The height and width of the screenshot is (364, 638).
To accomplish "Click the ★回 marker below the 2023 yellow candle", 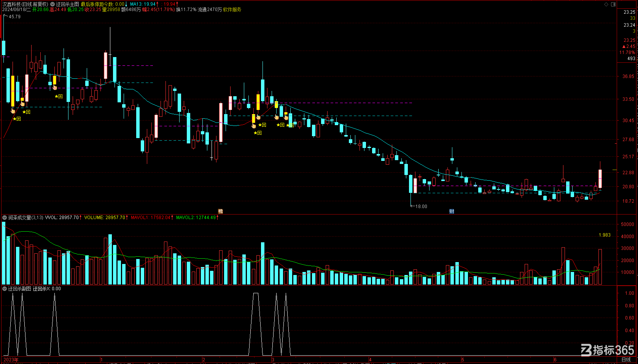I will [x=17, y=119].
